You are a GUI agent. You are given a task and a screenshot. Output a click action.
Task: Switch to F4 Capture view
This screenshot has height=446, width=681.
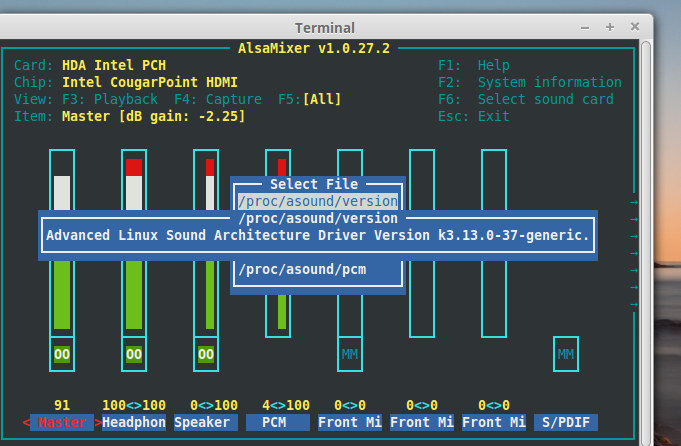(x=218, y=99)
